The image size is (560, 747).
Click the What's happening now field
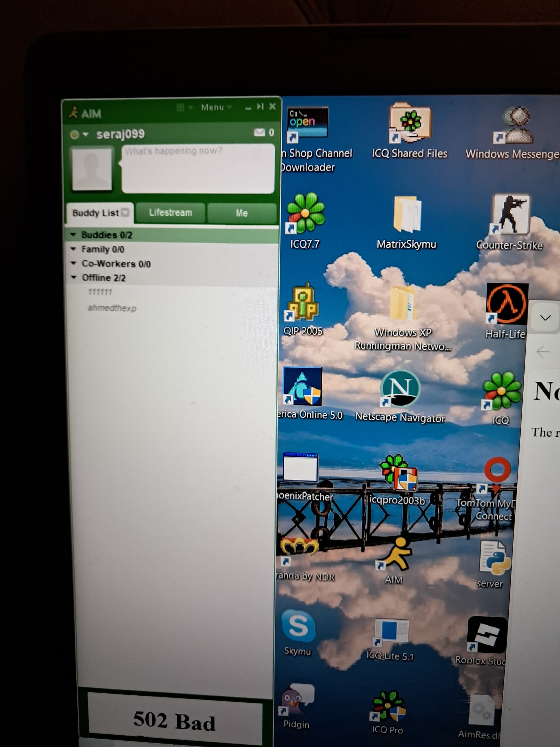click(x=198, y=168)
